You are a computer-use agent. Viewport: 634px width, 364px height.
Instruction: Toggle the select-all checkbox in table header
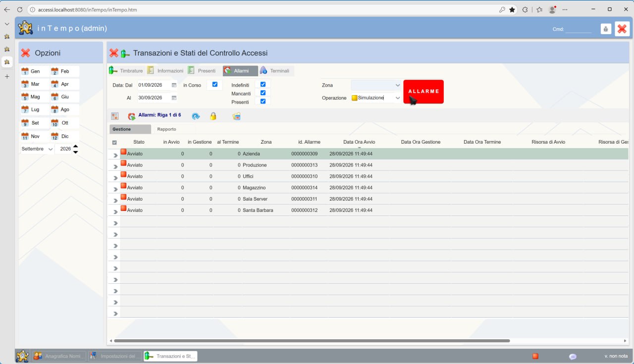coord(115,143)
